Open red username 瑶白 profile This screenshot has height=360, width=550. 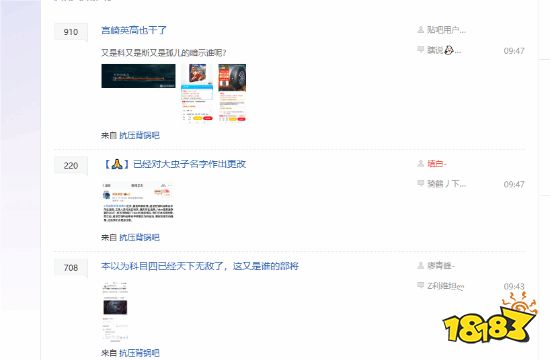coord(437,164)
